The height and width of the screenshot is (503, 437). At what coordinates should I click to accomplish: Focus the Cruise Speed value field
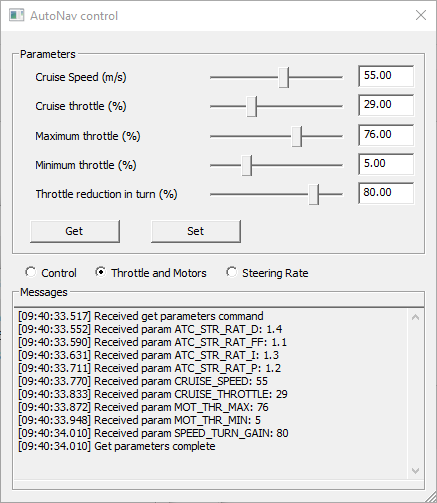pyautogui.click(x=386, y=76)
